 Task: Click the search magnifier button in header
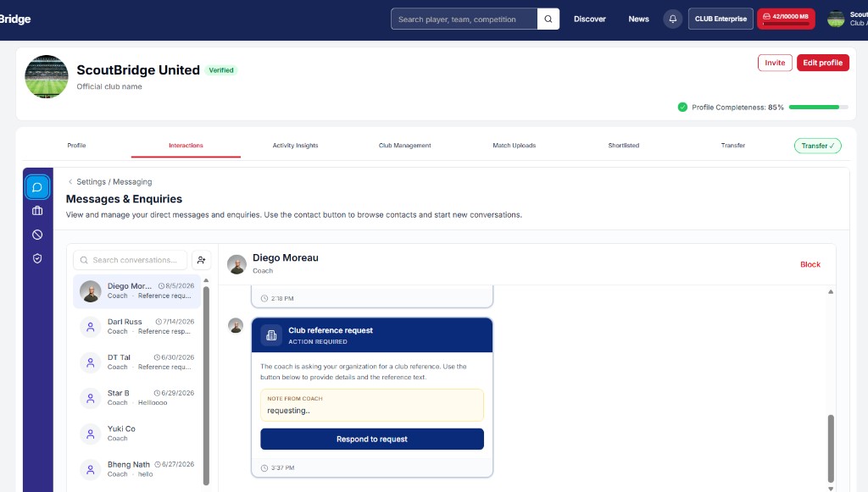click(x=548, y=19)
